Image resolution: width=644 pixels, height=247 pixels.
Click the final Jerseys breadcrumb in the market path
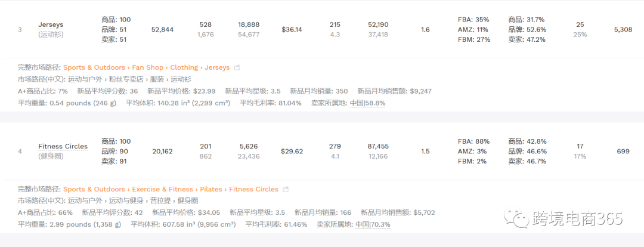point(217,68)
